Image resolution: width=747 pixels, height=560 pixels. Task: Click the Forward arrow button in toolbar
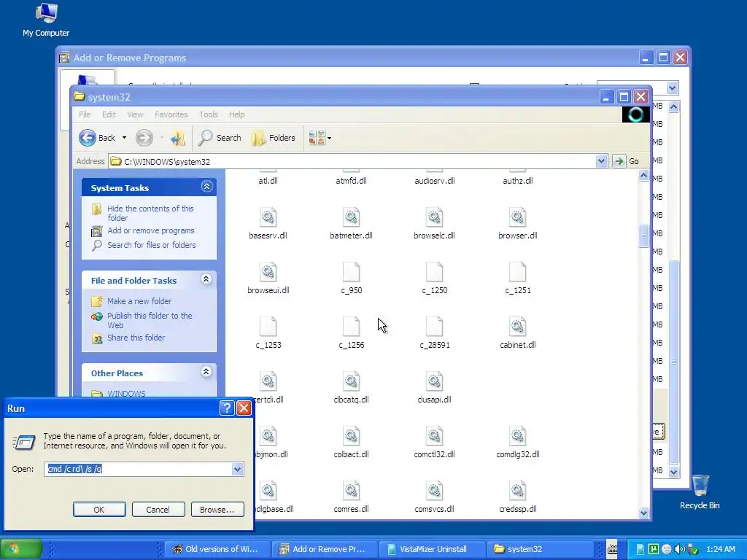coord(144,138)
